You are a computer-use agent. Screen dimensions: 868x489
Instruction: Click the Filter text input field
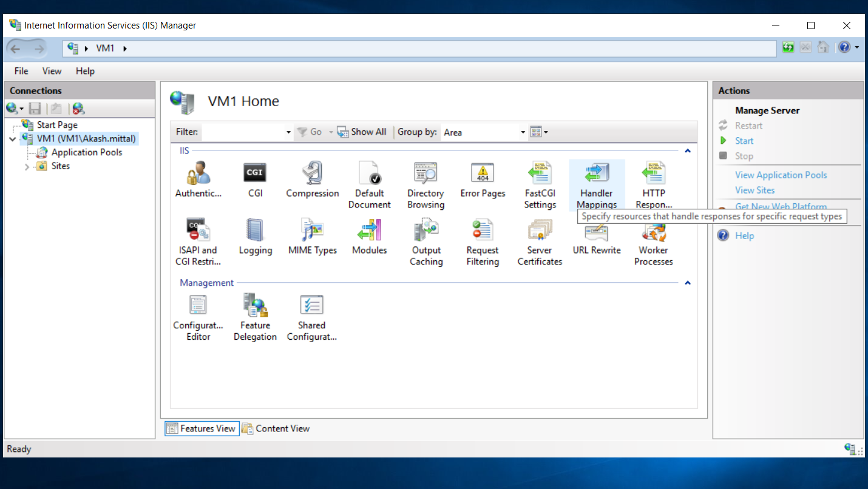click(x=243, y=132)
